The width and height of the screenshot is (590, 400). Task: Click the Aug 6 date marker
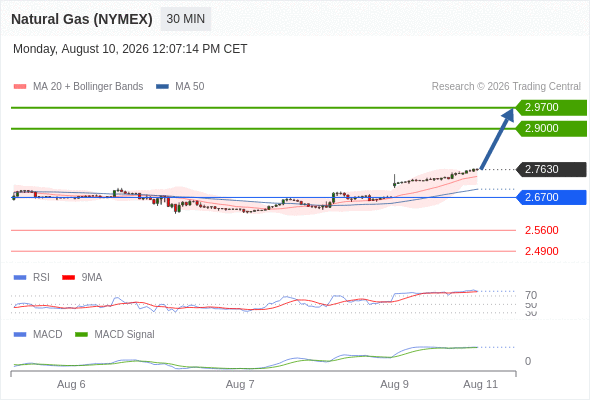coord(71,384)
